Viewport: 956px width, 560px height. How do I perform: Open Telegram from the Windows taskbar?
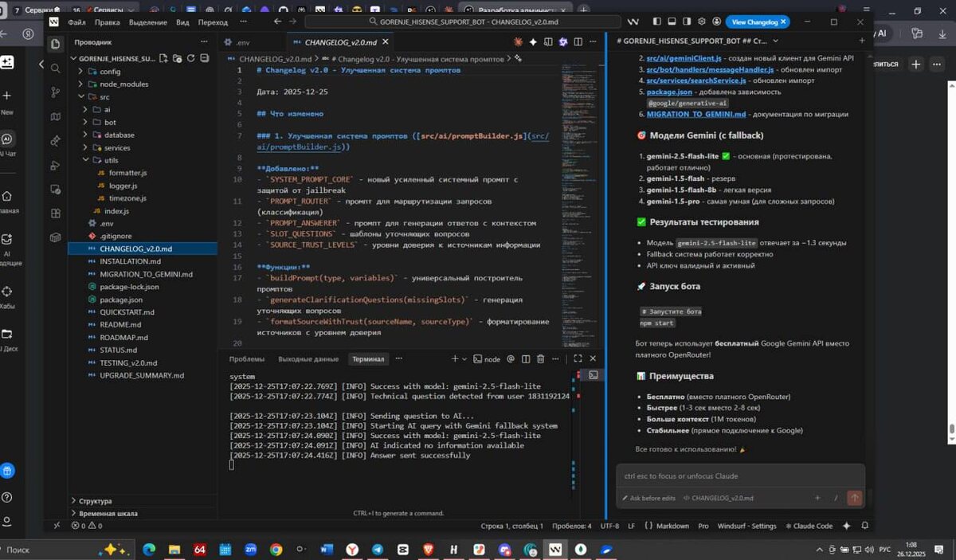[x=377, y=550]
